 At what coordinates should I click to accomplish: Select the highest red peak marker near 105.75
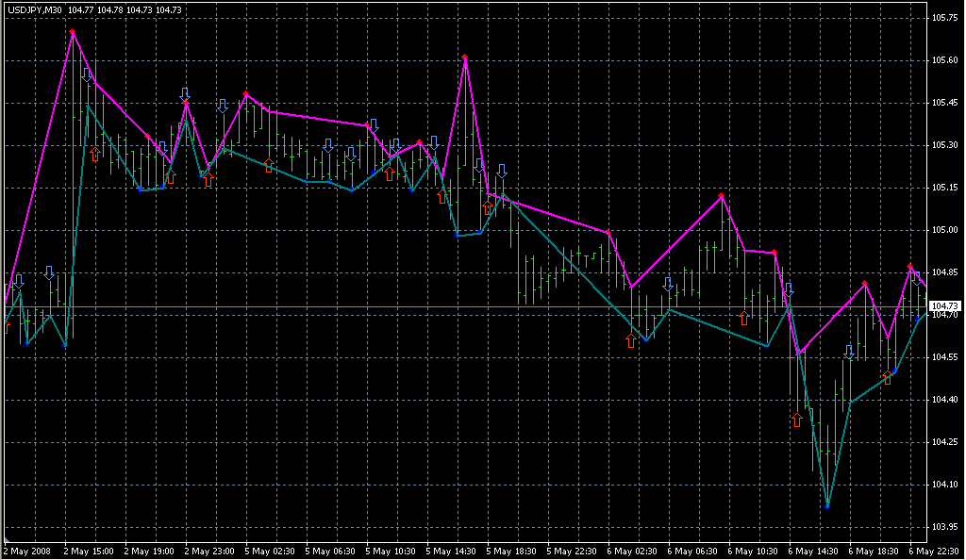(x=73, y=32)
